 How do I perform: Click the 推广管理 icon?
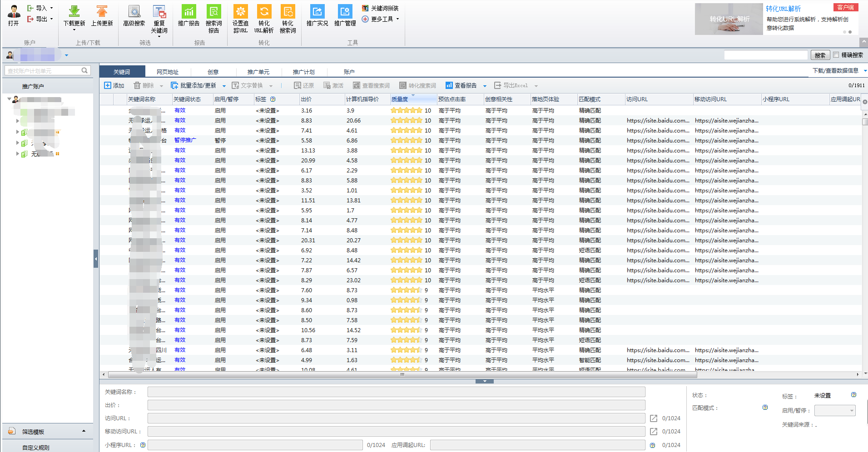pos(345,12)
